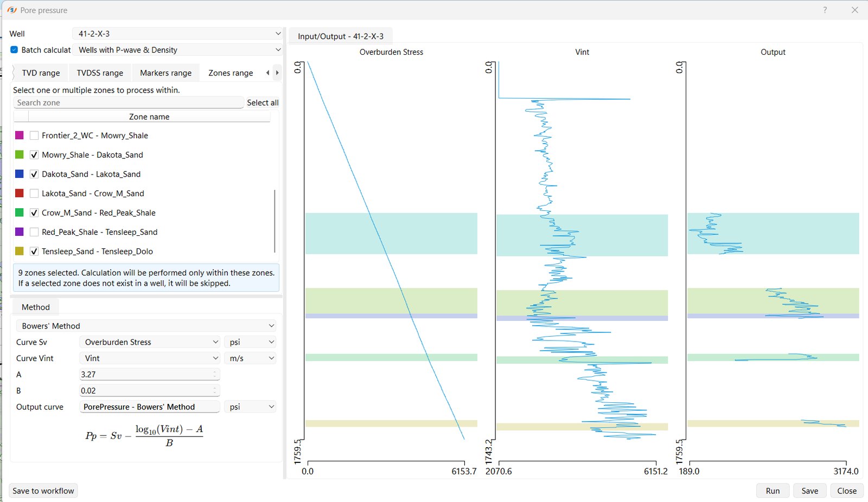Click the Zone name column header
Screen dimensions: 868x502
[149, 117]
